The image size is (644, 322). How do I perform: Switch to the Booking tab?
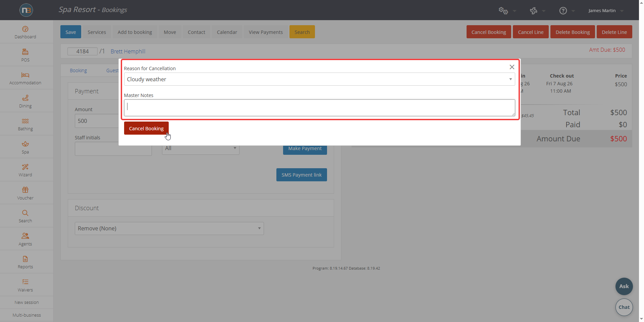(x=78, y=71)
